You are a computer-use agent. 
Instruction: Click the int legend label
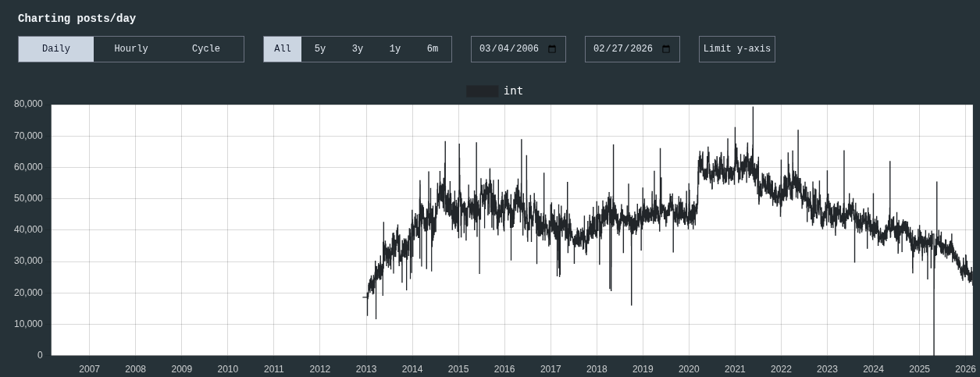(513, 91)
